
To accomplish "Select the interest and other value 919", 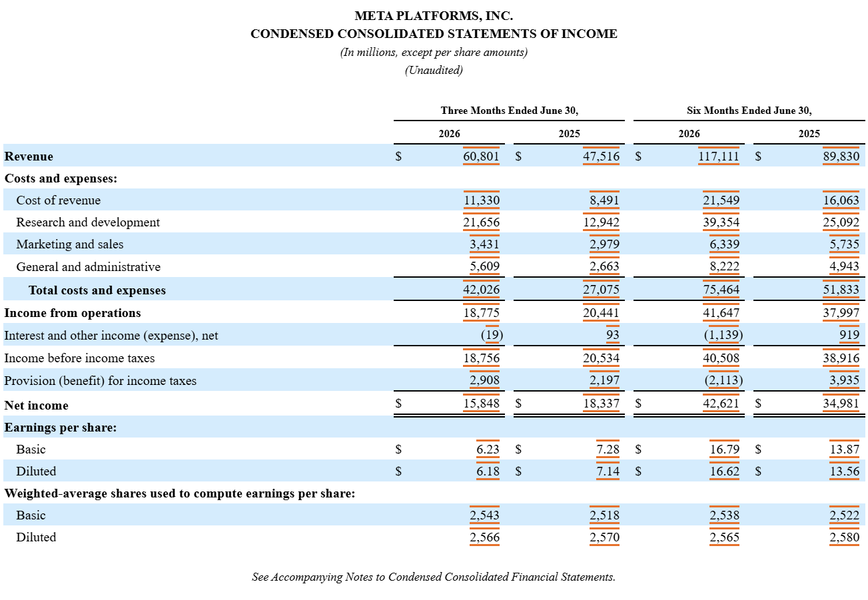I will click(x=849, y=336).
